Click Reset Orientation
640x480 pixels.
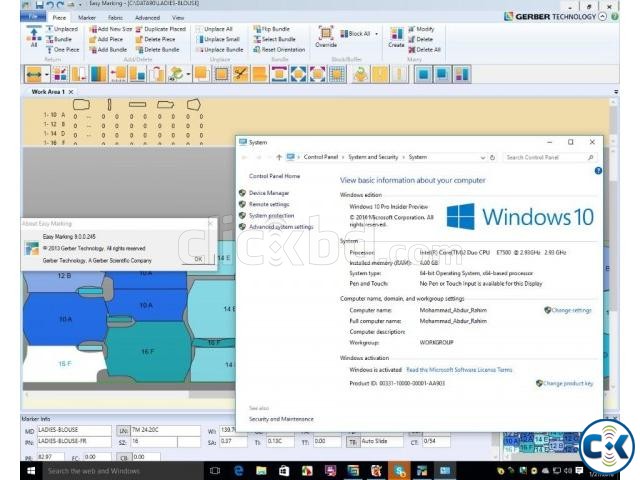pos(279,49)
